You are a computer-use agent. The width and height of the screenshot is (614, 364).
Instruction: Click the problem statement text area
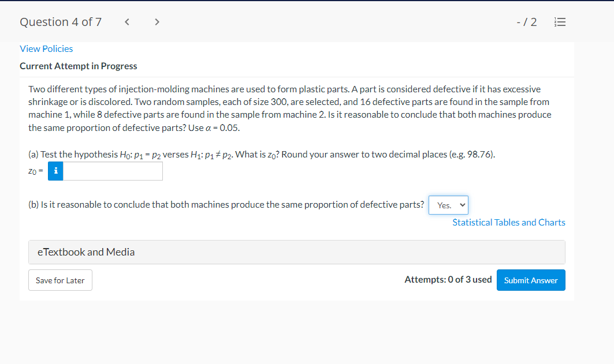[289, 107]
